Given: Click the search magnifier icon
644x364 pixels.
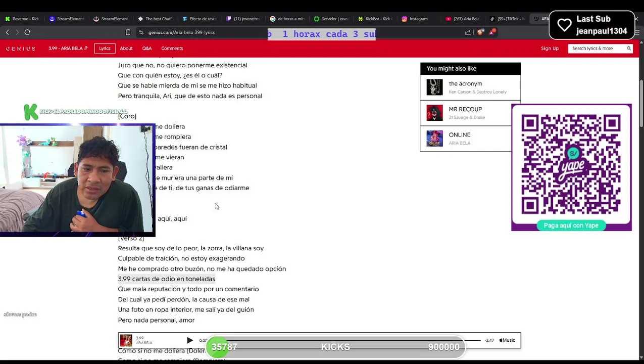Looking at the screenshot, I should coord(629,49).
